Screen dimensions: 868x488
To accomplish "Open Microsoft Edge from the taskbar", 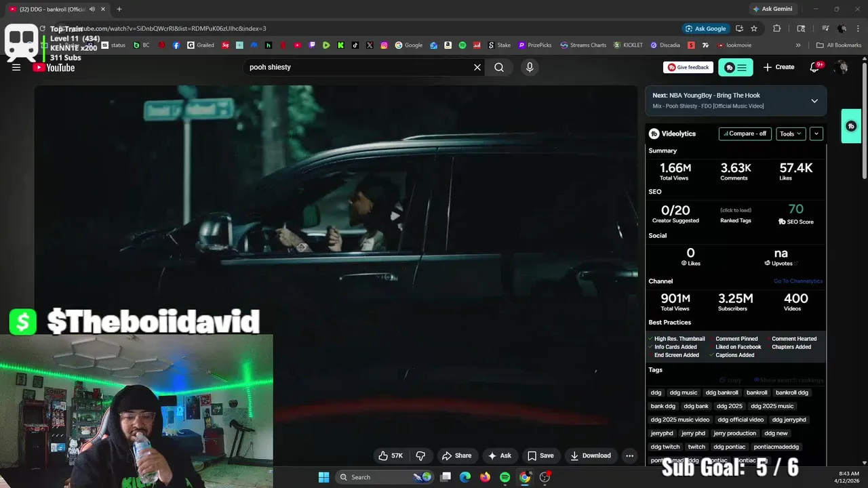I will (465, 477).
